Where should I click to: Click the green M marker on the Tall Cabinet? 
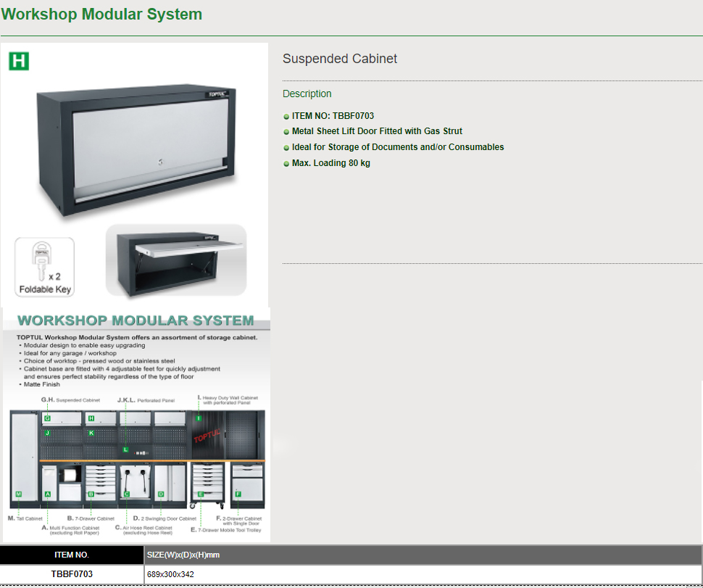[19, 494]
